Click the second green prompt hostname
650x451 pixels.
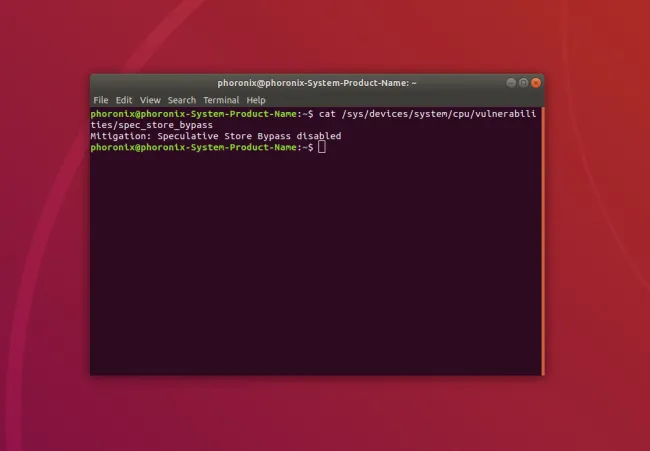click(194, 147)
